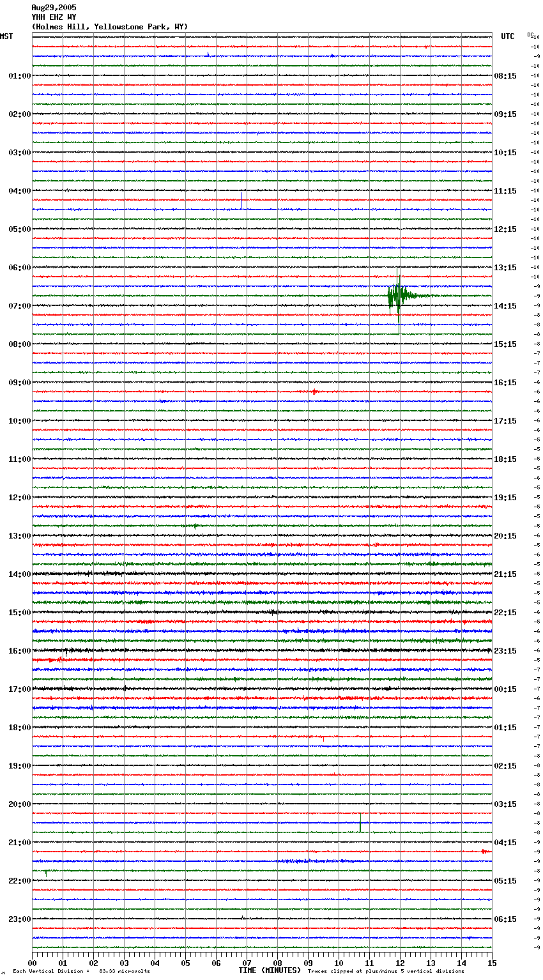543x980 pixels.
Task: Click the 16:15 UTC time label
Action: click(505, 383)
